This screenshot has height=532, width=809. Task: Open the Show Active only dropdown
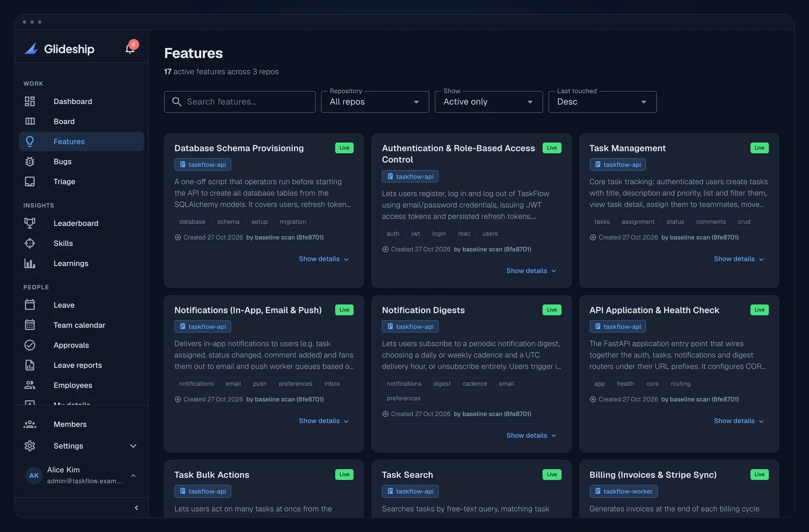coord(489,102)
